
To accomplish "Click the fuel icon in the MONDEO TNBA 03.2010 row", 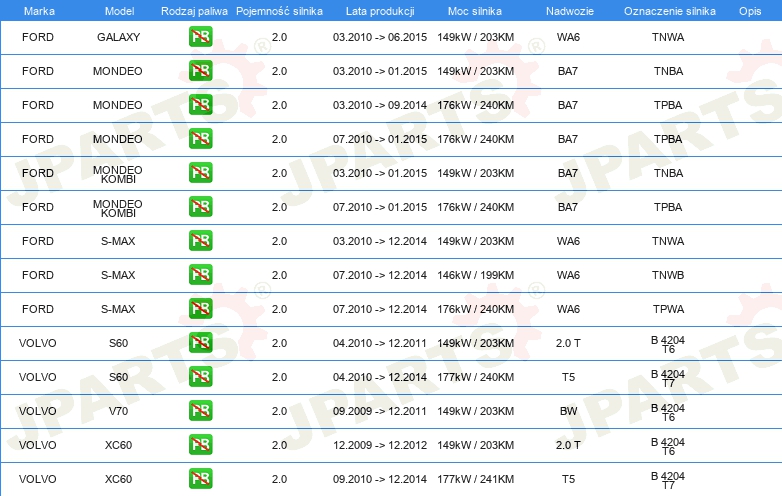I will (200, 70).
